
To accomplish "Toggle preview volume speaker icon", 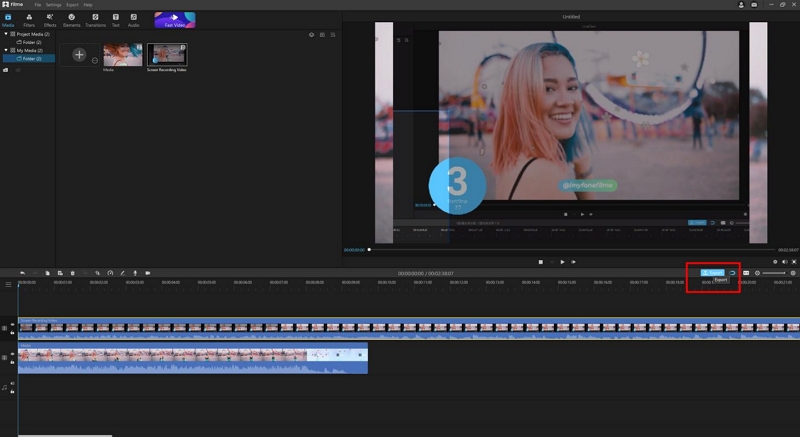I will coord(785,262).
